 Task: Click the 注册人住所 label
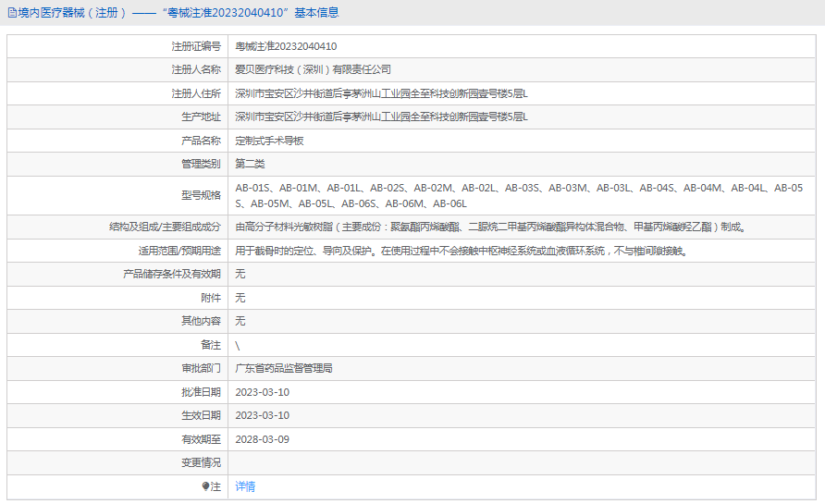tap(196, 93)
